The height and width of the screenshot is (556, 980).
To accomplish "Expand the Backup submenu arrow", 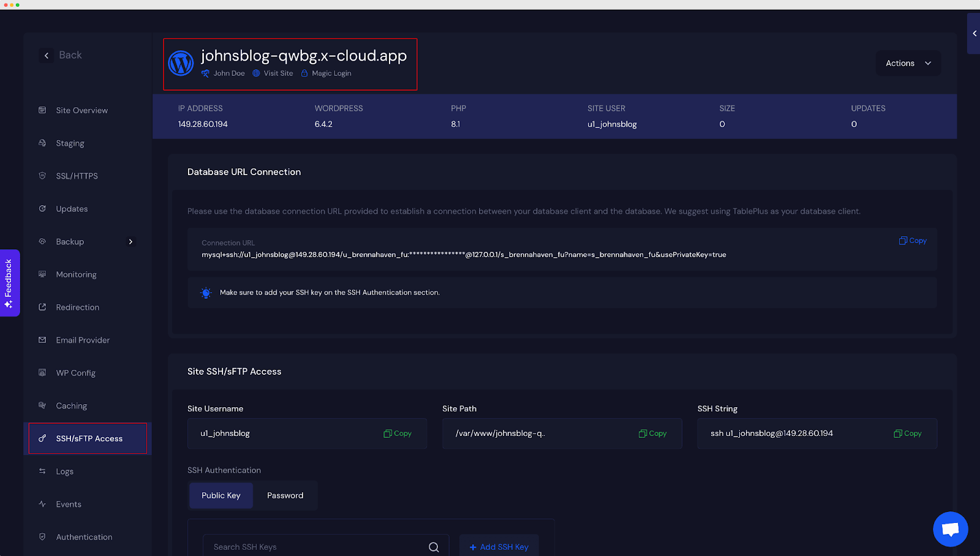I will pyautogui.click(x=130, y=242).
